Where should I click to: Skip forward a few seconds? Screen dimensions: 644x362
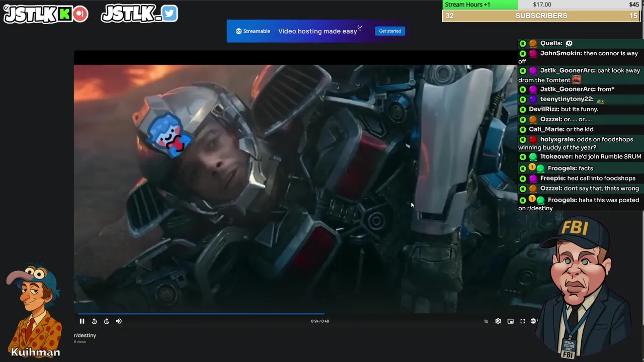(x=107, y=321)
